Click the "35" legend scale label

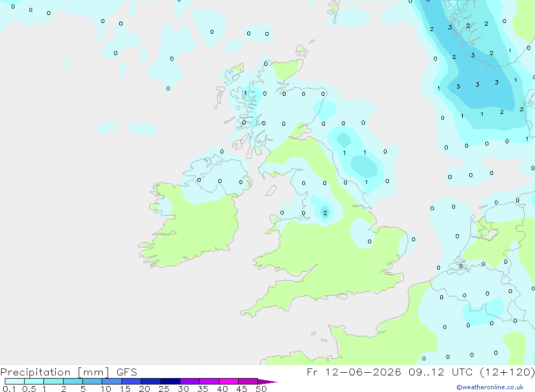pos(203,389)
